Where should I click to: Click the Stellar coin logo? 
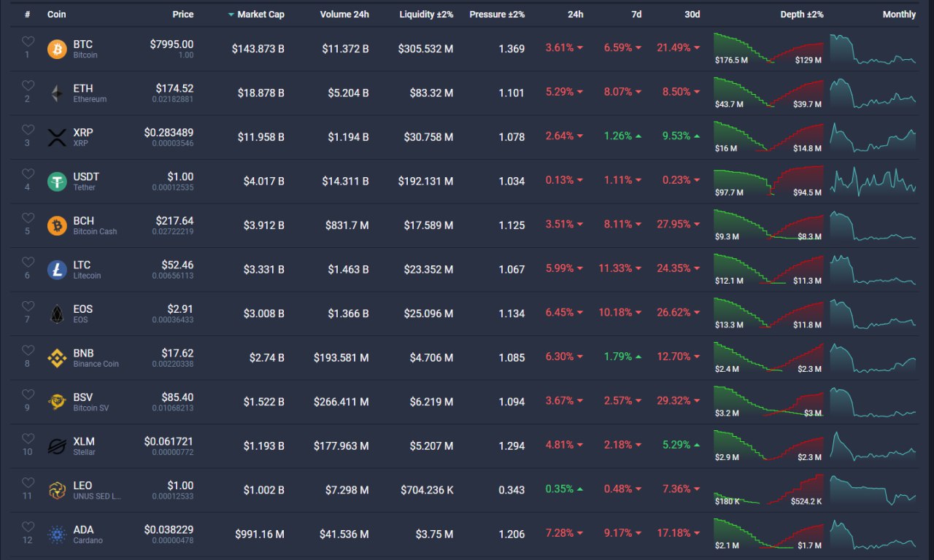coord(57,446)
